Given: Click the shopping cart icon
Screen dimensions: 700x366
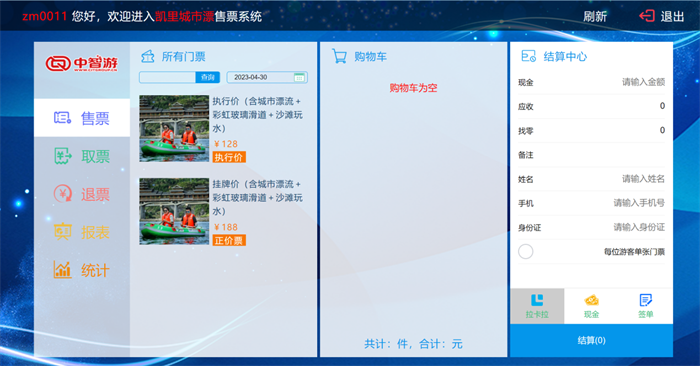Looking at the screenshot, I should click(x=339, y=56).
